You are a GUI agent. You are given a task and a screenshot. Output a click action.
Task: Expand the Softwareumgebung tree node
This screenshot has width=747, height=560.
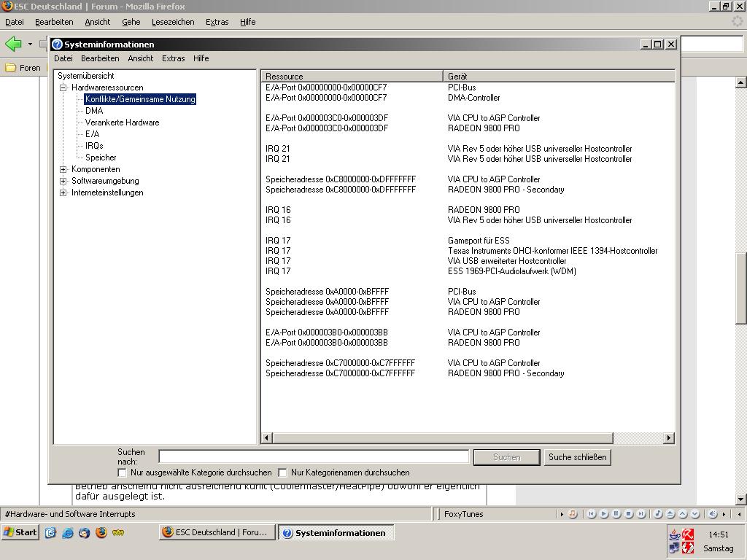(x=63, y=181)
